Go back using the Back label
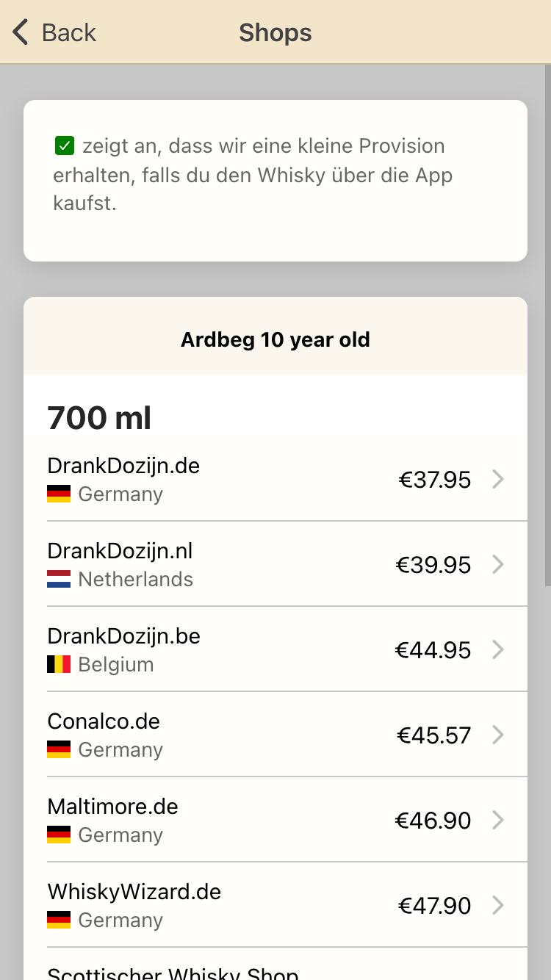The height and width of the screenshot is (980, 551). pos(68,32)
